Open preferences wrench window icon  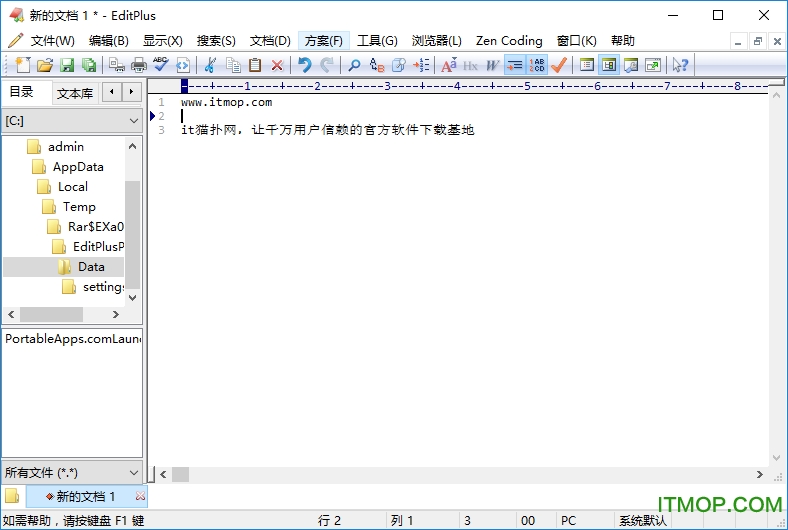631,65
